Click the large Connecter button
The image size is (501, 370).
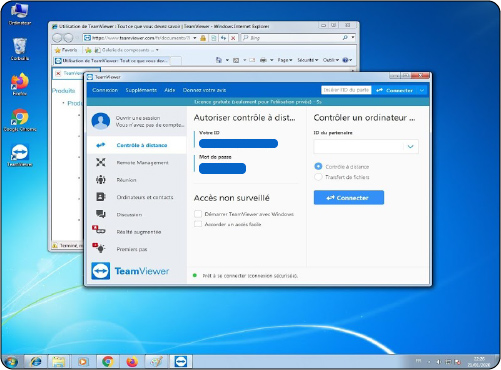[349, 198]
